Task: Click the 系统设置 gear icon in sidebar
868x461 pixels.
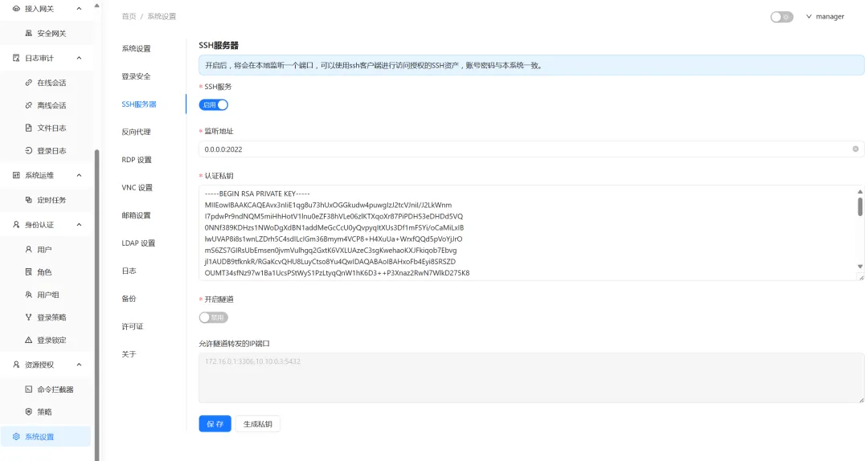Action: pyautogui.click(x=16, y=437)
